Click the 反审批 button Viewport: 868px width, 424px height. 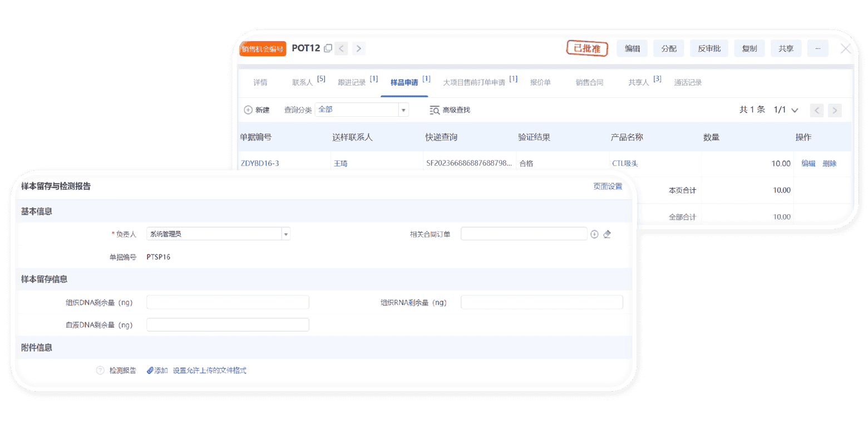coord(709,48)
